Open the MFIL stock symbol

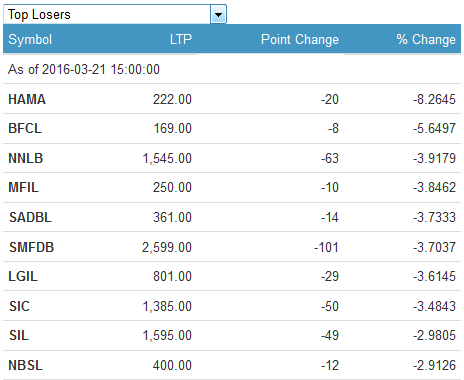click(23, 187)
